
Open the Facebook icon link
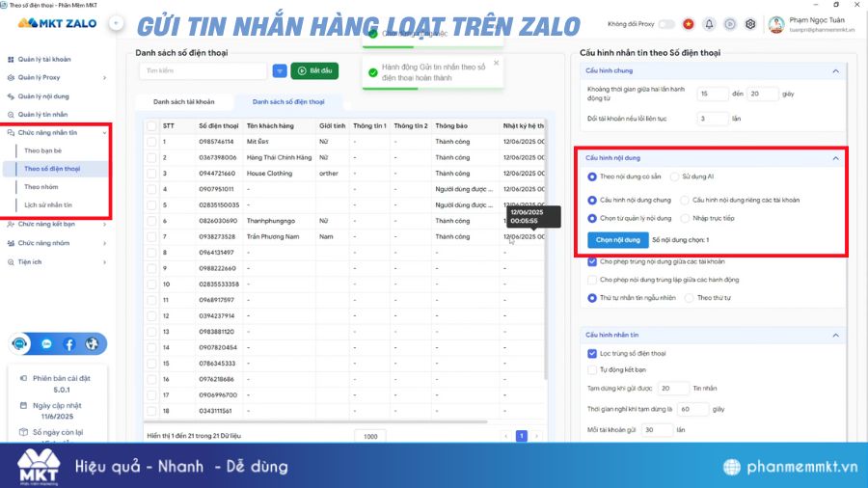click(x=69, y=344)
